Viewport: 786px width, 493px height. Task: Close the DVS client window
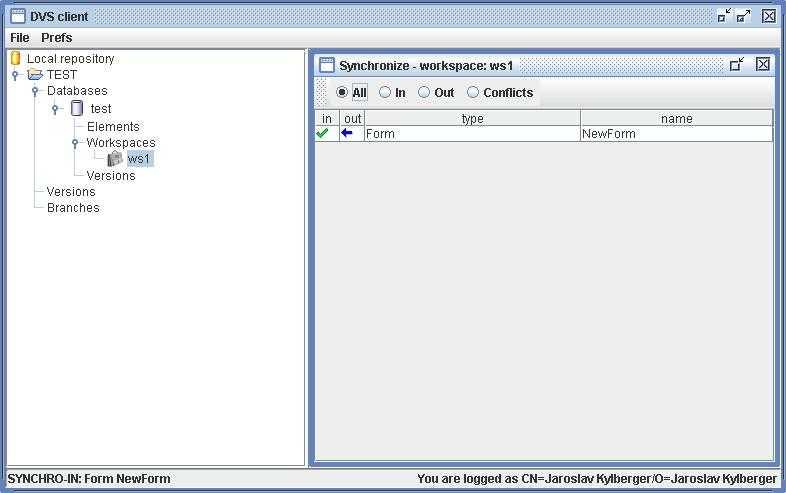pyautogui.click(x=769, y=16)
